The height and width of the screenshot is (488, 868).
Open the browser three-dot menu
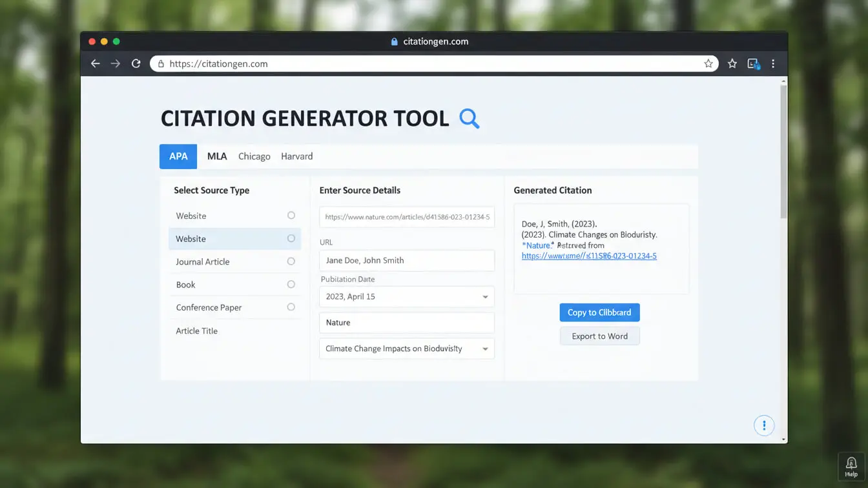(773, 63)
